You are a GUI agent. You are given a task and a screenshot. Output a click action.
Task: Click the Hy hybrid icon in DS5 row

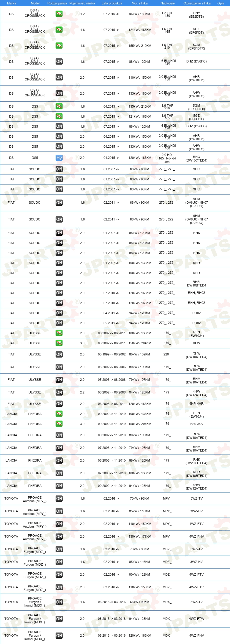click(59, 158)
